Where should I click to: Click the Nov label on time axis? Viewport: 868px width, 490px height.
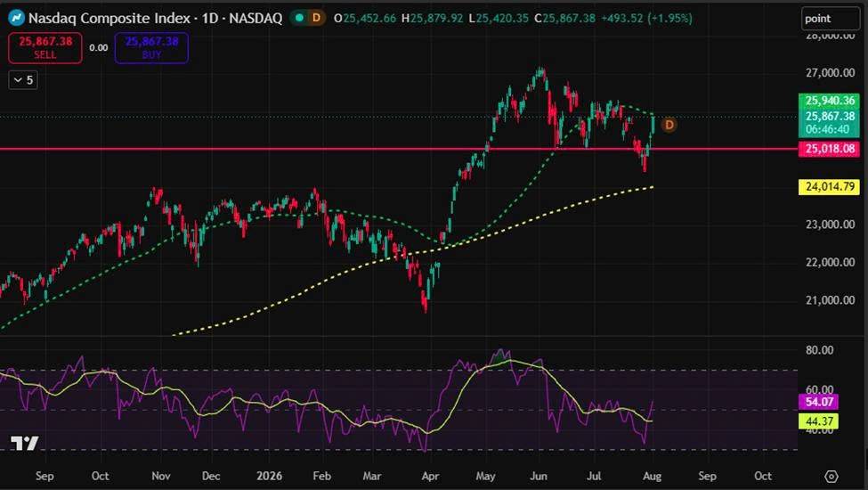pos(160,476)
